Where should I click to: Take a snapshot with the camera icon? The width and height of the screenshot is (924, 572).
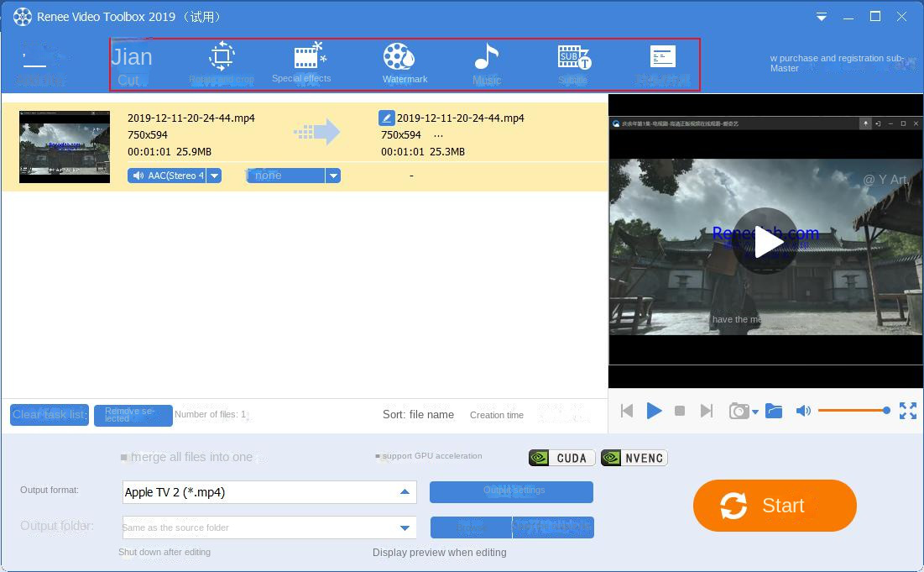[737, 411]
